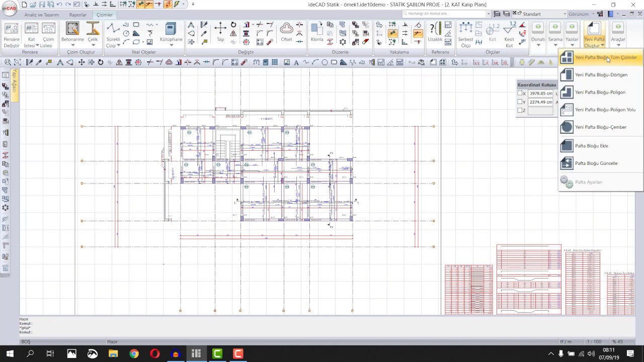Open taskbar search magnifier
Viewport: 644px width, 362px height.
tap(30, 354)
